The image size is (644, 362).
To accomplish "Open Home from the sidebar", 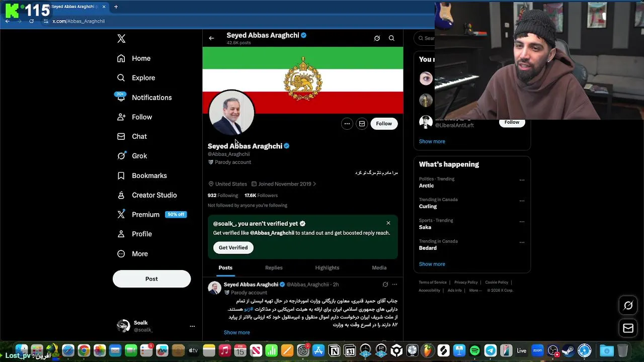I will (x=134, y=58).
